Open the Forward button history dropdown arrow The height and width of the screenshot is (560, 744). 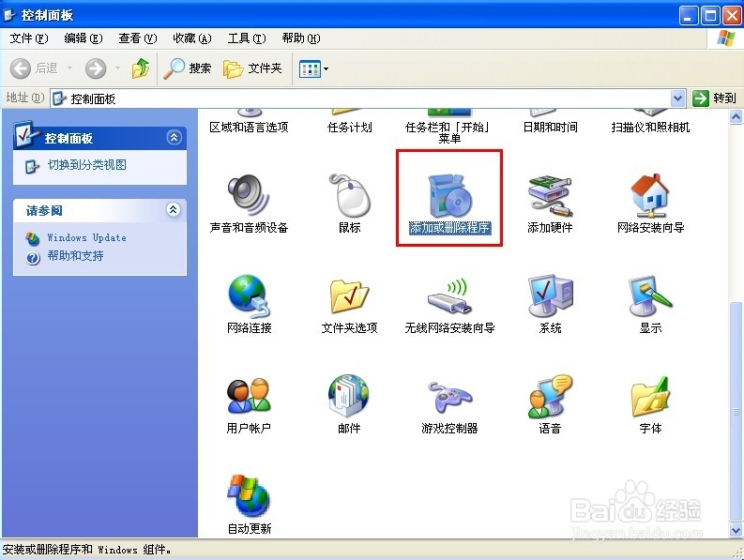pos(117,68)
